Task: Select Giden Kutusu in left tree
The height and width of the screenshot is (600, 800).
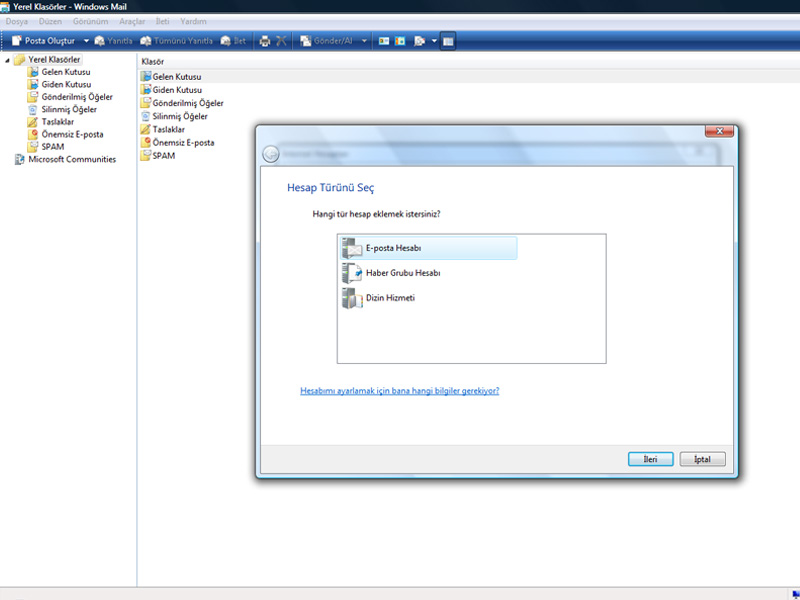Action: click(66, 84)
